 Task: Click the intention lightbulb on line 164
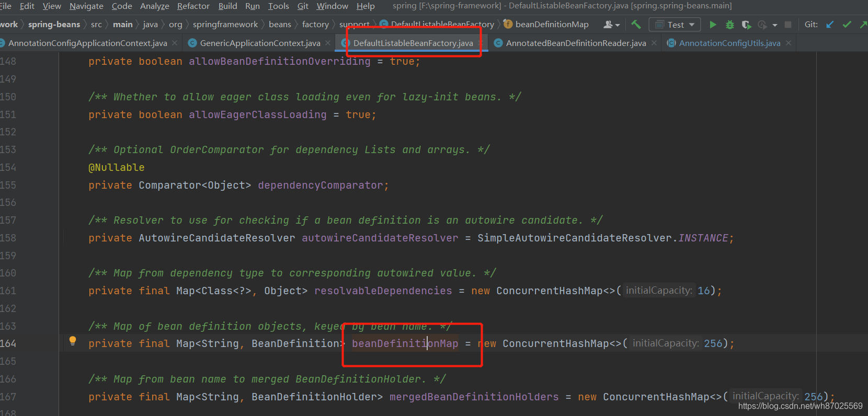click(73, 341)
